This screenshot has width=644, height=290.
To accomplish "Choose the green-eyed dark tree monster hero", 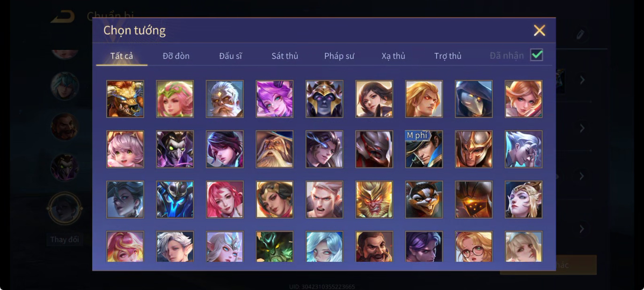I will [275, 246].
